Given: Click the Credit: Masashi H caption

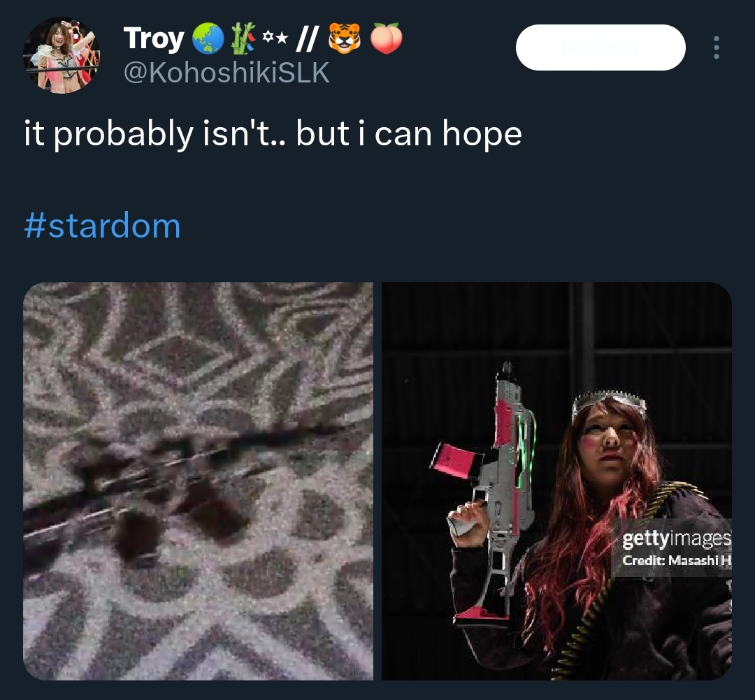Looking at the screenshot, I should pyautogui.click(x=677, y=560).
